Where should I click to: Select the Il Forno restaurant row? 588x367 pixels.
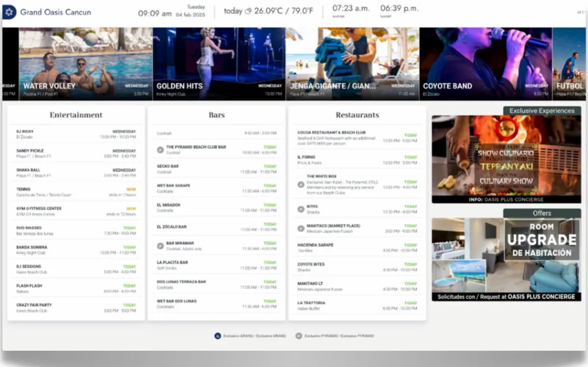coord(357,160)
